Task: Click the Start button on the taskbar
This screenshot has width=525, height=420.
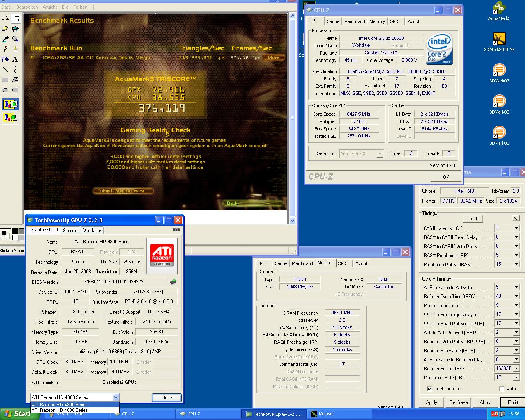Action: (x=20, y=414)
